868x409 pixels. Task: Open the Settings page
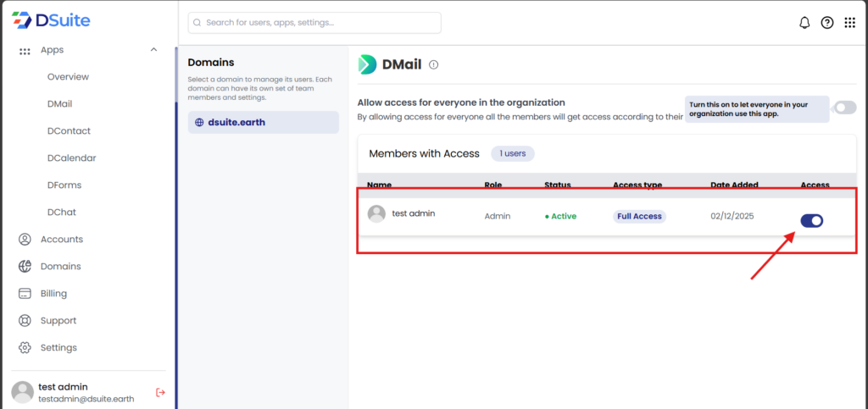[58, 348]
